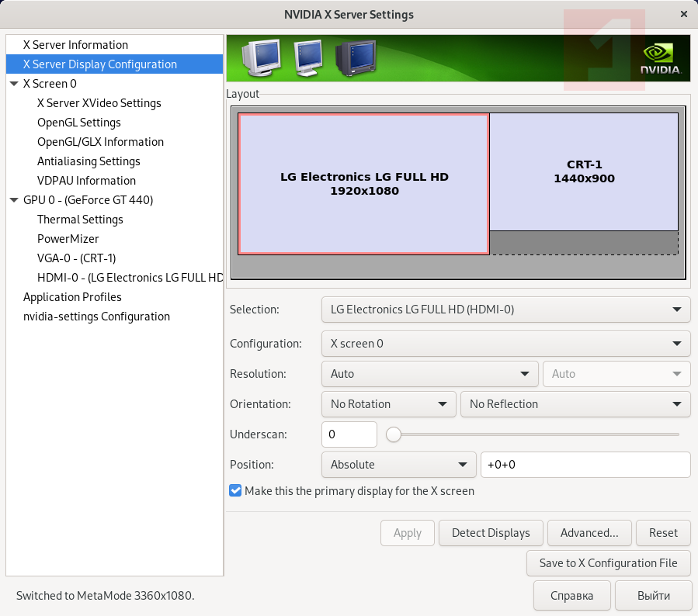Viewport: 698px width, 616px height.
Task: Open VGA-0 (CRT-1) display page
Action: click(x=114, y=258)
